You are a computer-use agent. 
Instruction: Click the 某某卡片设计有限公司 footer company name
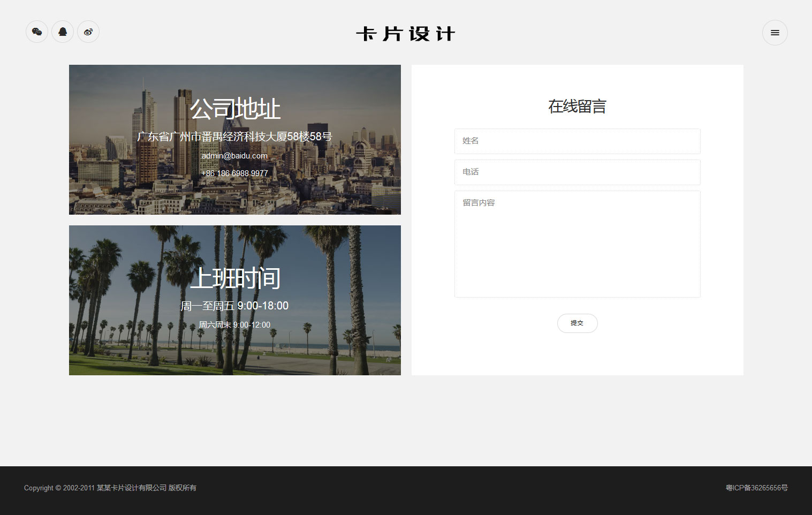point(131,488)
